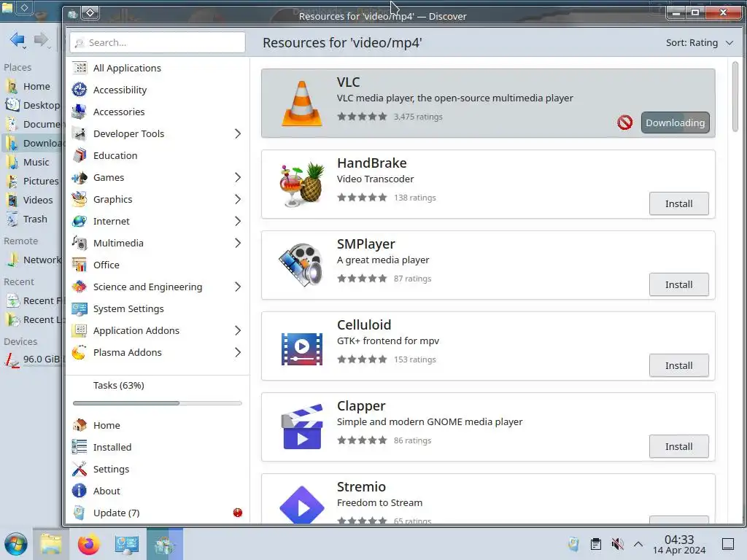Image resolution: width=747 pixels, height=560 pixels.
Task: Select the Internet category
Action: coord(158,222)
